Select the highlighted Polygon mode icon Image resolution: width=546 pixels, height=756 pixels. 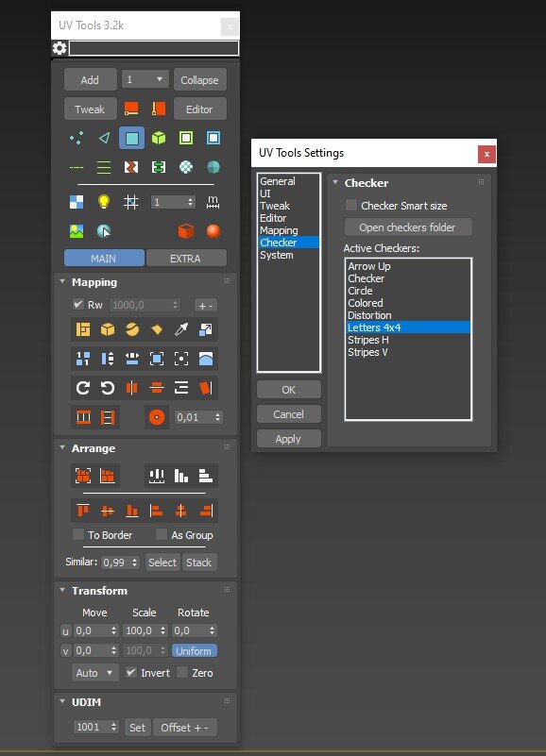(x=132, y=138)
